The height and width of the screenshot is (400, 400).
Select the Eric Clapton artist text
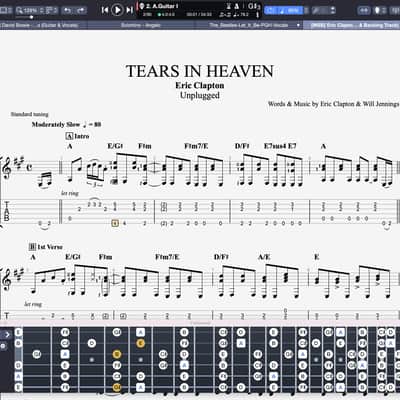click(200, 86)
